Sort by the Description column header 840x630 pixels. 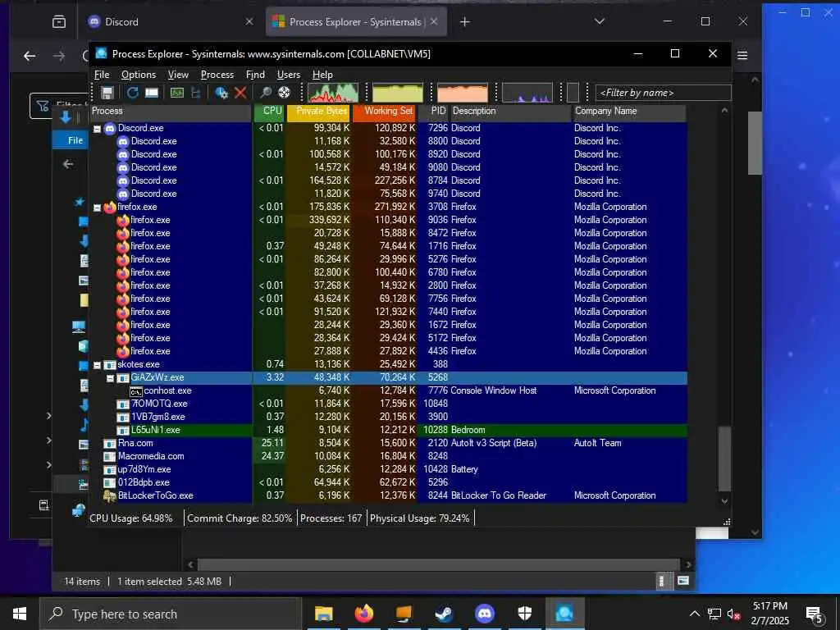click(510, 111)
